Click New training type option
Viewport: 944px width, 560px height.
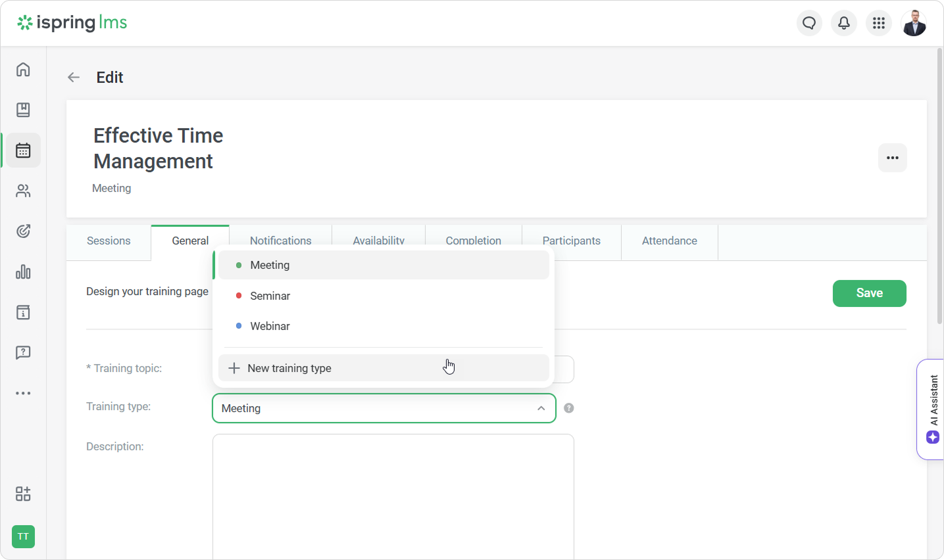pyautogui.click(x=289, y=368)
